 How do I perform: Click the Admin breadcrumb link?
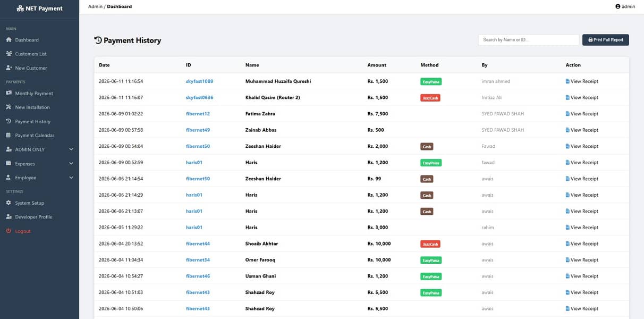(x=95, y=6)
